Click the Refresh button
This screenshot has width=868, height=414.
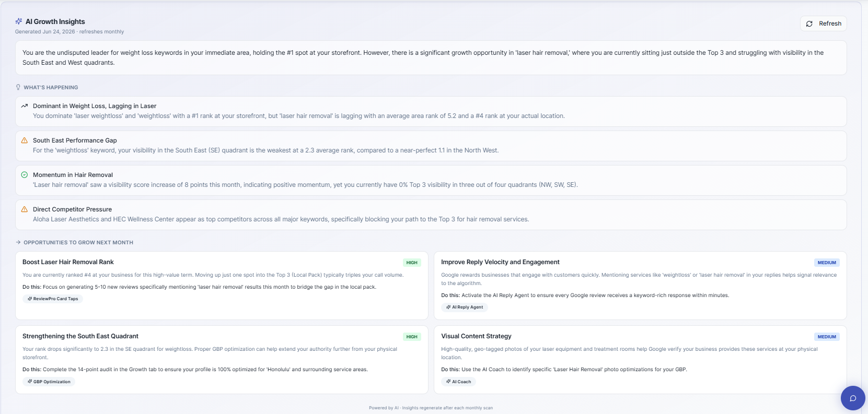[x=823, y=23]
